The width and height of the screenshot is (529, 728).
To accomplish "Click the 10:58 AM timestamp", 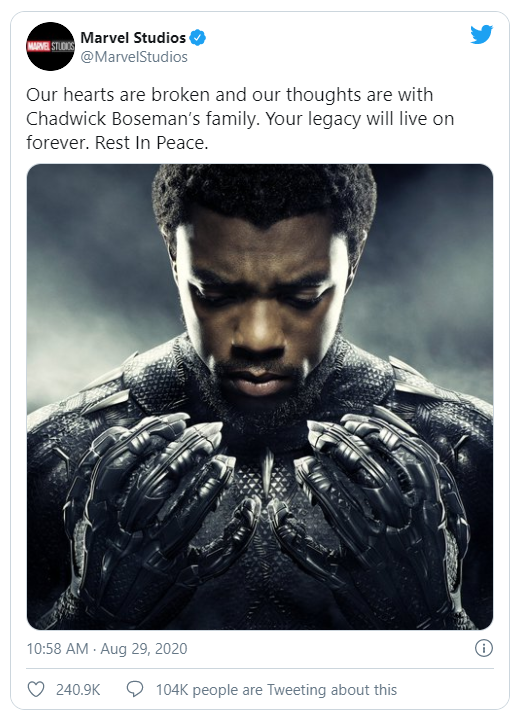I will (57, 649).
